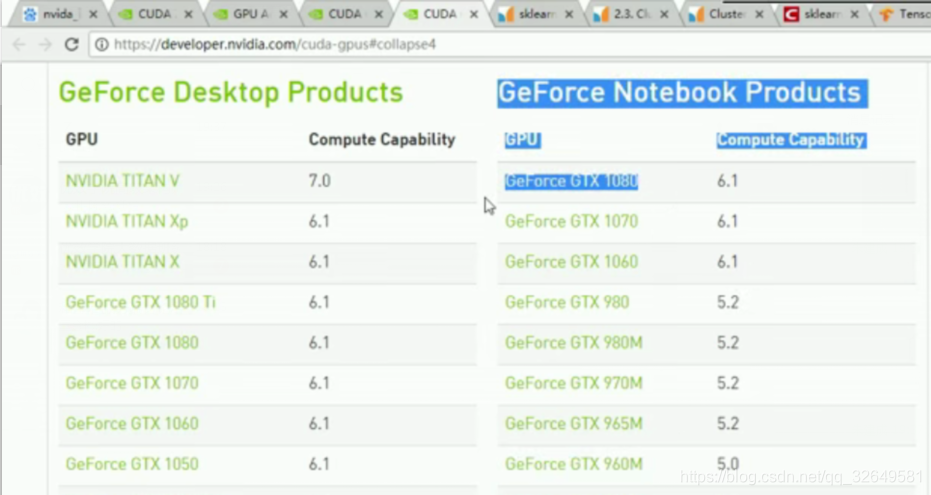Reload the page with the refresh icon
This screenshot has width=931, height=495.
(x=71, y=44)
